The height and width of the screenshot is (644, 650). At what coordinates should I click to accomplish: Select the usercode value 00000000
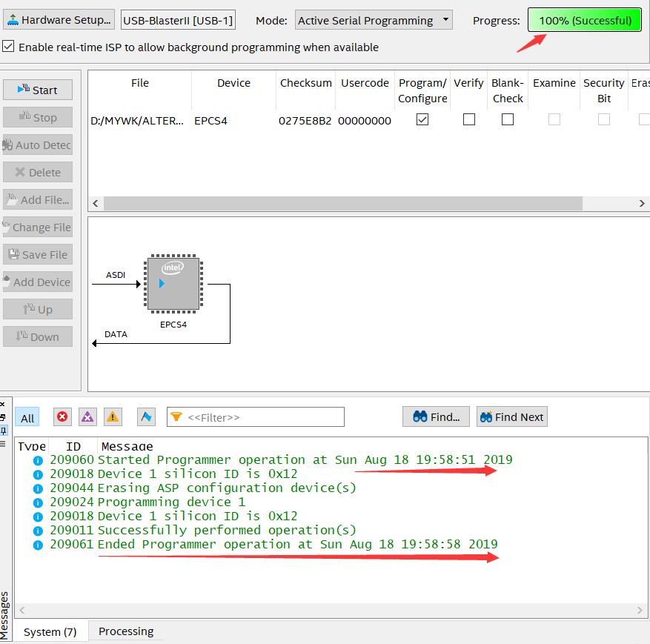(365, 121)
